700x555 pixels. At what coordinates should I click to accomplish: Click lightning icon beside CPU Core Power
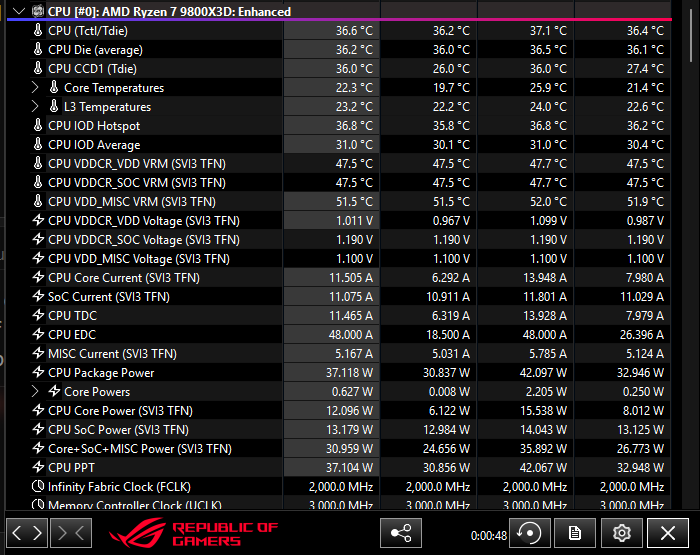pos(38,410)
